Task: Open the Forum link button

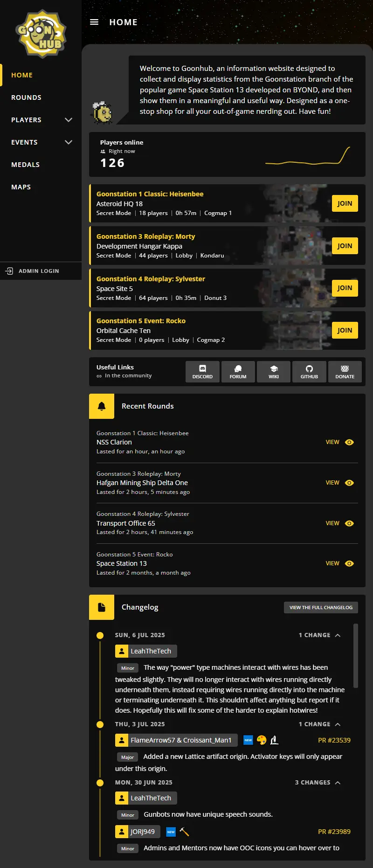Action: 238,372
